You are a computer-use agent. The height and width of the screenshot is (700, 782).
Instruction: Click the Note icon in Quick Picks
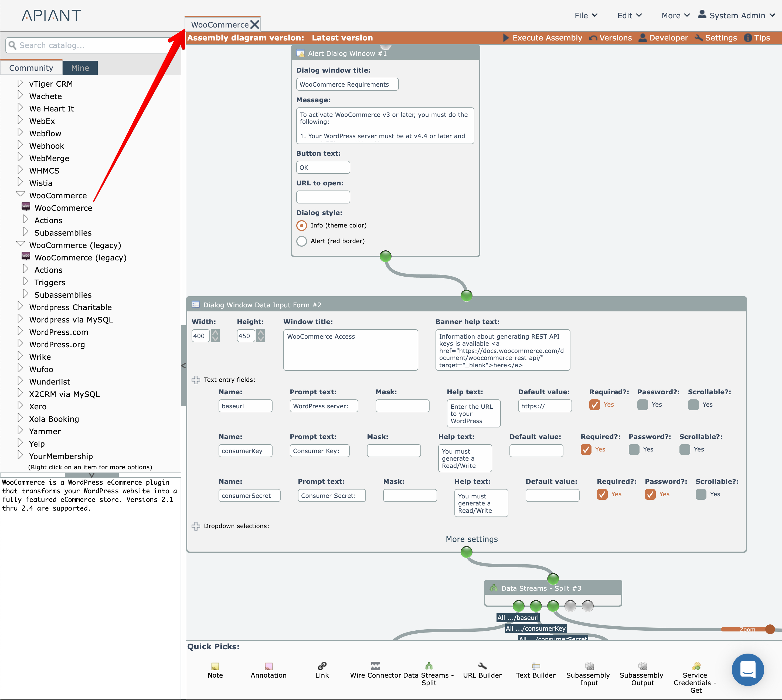[215, 666]
